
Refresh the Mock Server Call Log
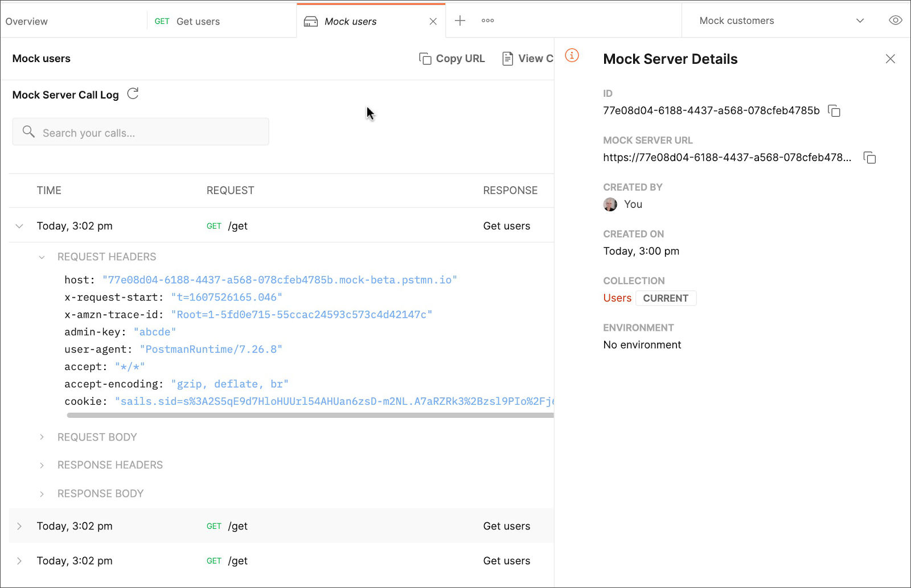click(x=133, y=94)
